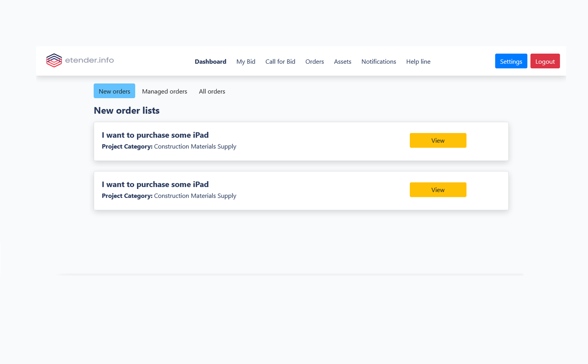Open Notifications from the navbar

pos(379,62)
